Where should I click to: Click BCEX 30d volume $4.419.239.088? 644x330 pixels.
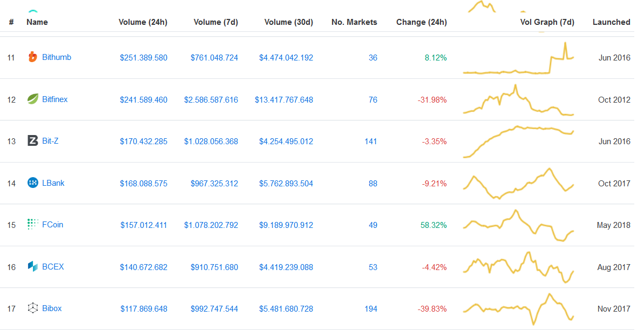coord(286,267)
